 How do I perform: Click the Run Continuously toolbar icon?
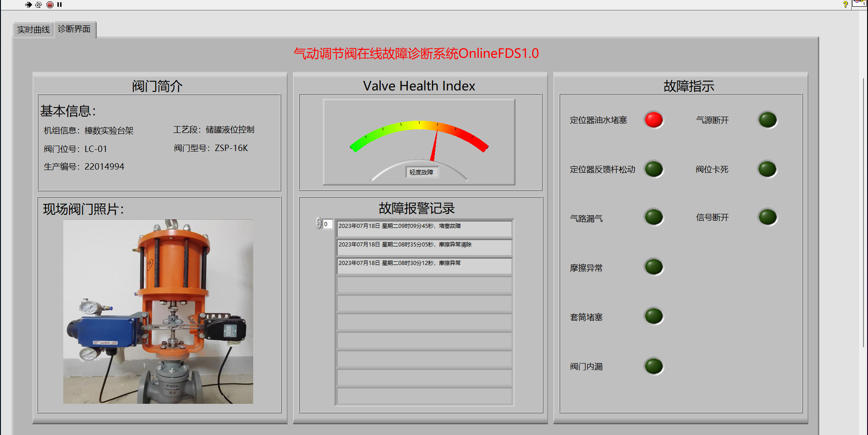[x=38, y=5]
